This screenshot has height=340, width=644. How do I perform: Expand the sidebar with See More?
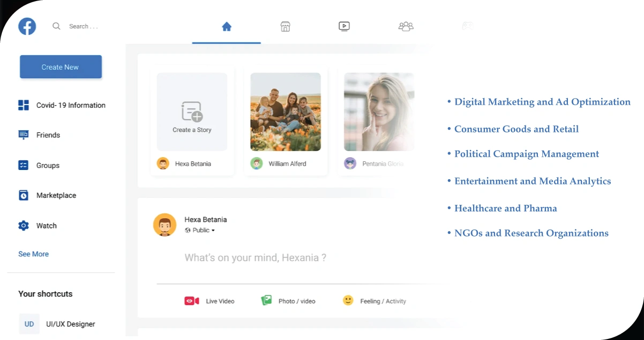point(33,254)
